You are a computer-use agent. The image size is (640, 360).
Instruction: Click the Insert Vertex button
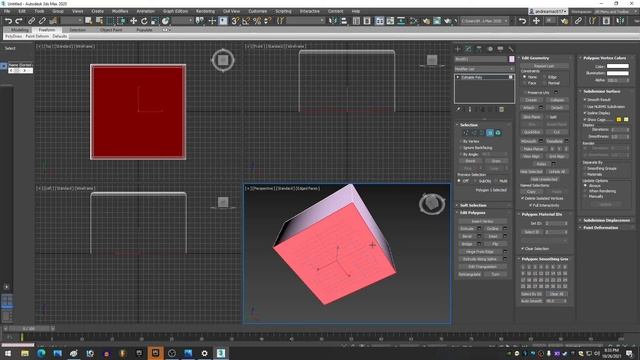482,221
